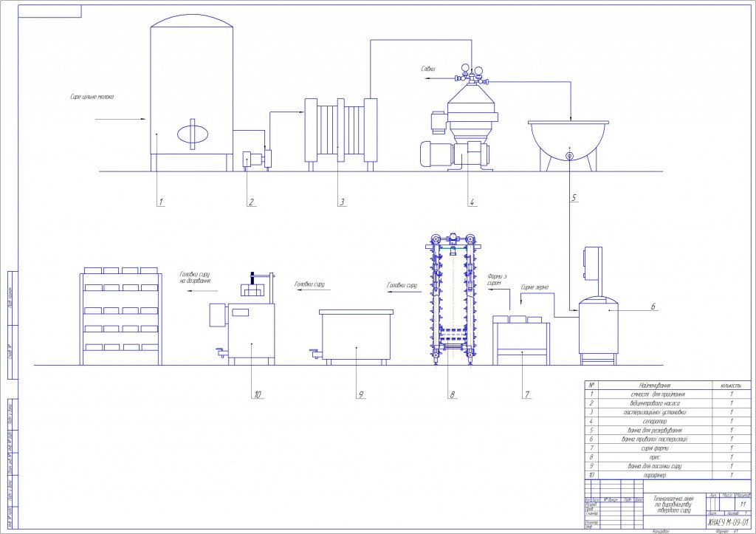756x534 pixels.
Task: Click the raw milk inlet arrow
Action: pyautogui.click(x=120, y=119)
